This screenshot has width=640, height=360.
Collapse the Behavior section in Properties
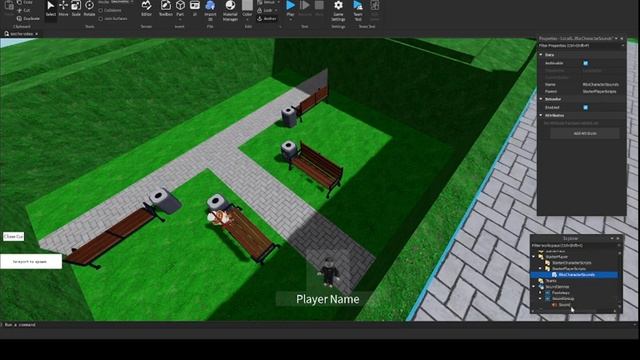tap(541, 99)
